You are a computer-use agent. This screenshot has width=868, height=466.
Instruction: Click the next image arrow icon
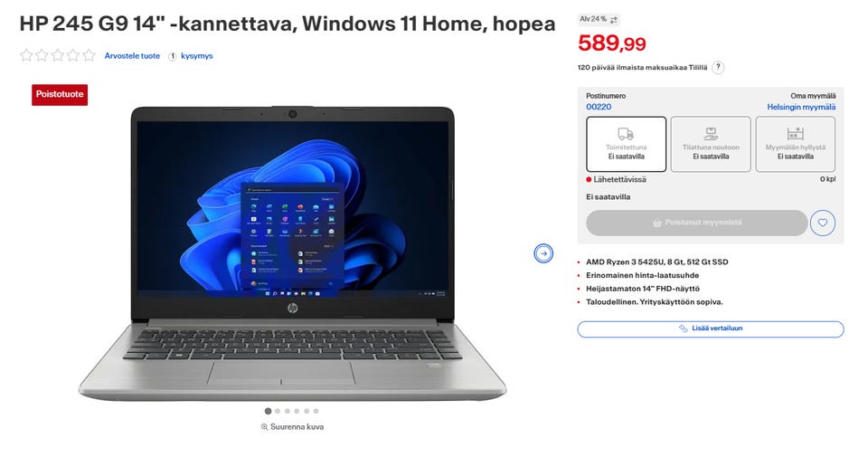(x=543, y=253)
